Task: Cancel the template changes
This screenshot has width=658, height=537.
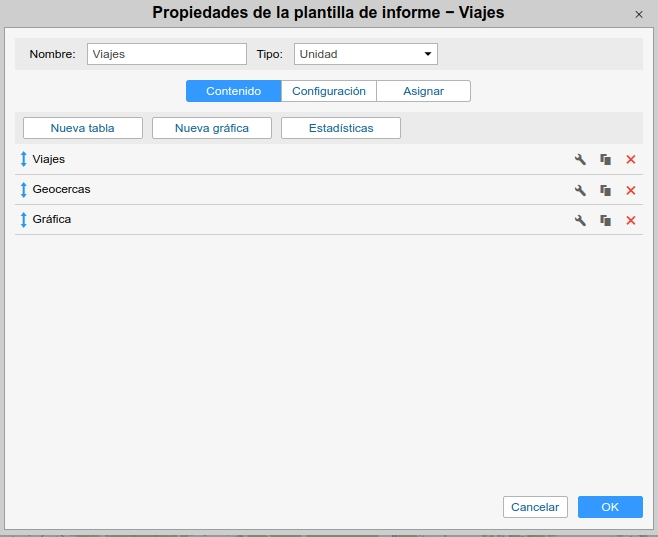Action: (535, 507)
